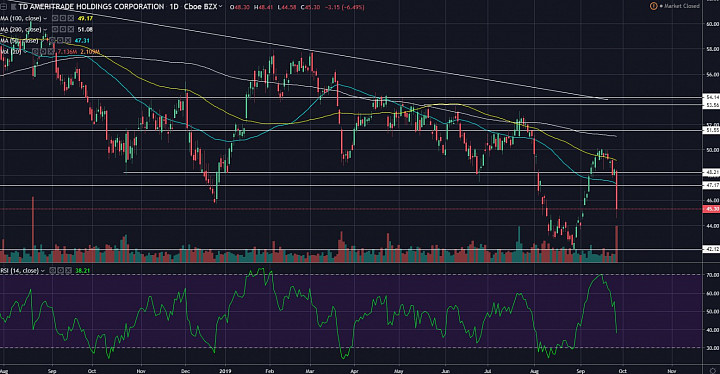This screenshot has height=374, width=720.
Task: Collapse the indicator legend with minus icon
Action: tap(5, 7)
